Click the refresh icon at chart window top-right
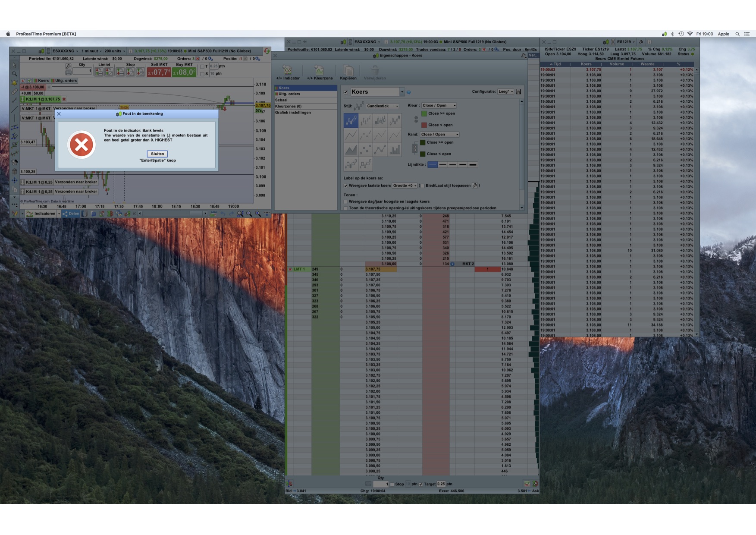This screenshot has width=756, height=535. (x=267, y=51)
